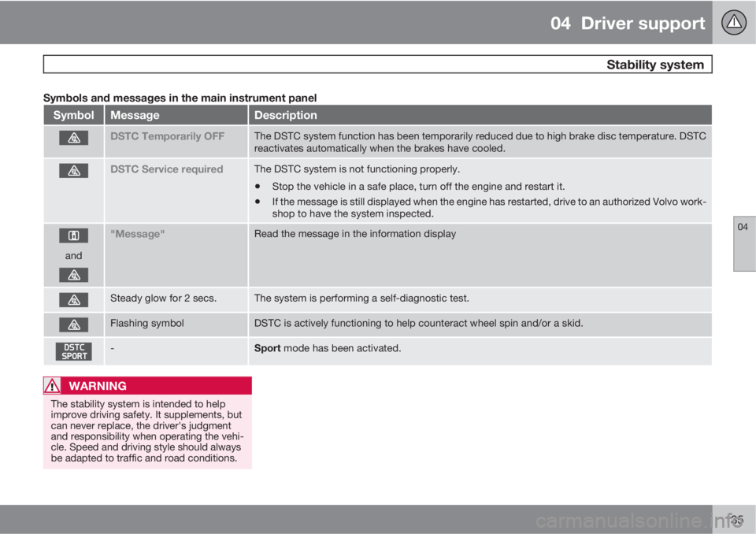Click the information symbol in the "Message" row
Image resolution: width=756 pixels, height=534 pixels.
pos(74,235)
